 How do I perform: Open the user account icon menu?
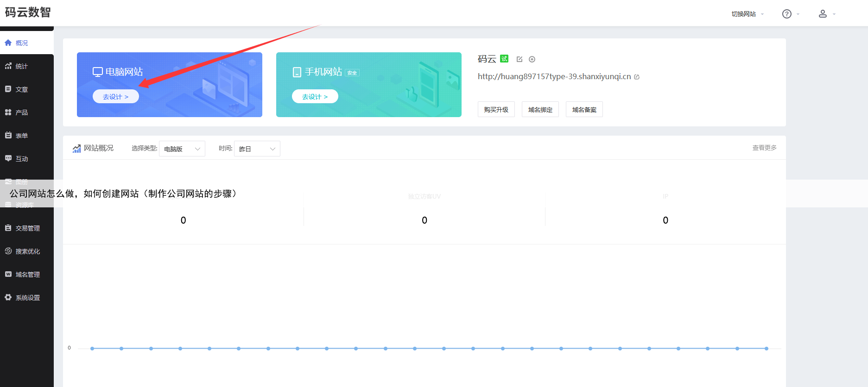(x=823, y=14)
